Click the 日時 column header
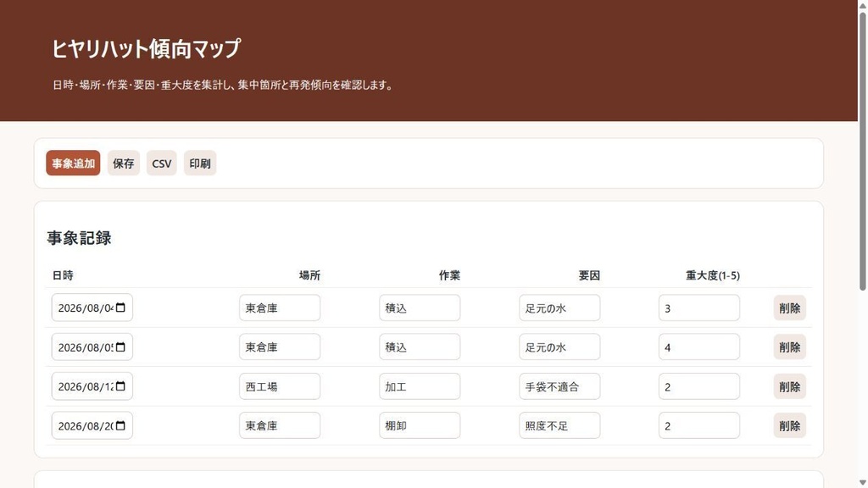Image resolution: width=868 pixels, height=488 pixels. coord(63,275)
